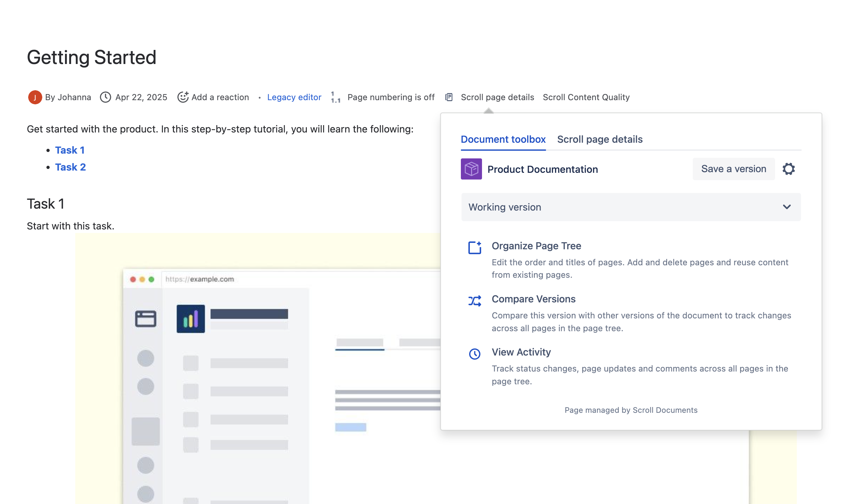Click the Save a version button
The image size is (866, 504).
(x=734, y=169)
